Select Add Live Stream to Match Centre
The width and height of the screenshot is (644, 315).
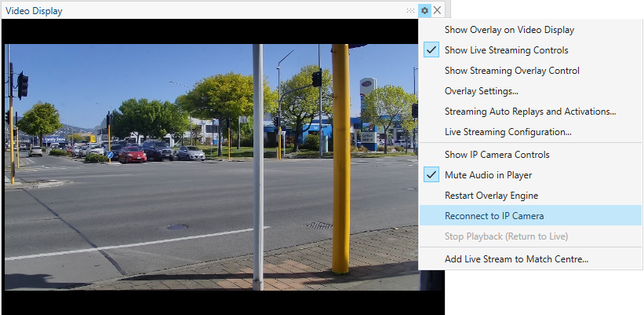(516, 258)
